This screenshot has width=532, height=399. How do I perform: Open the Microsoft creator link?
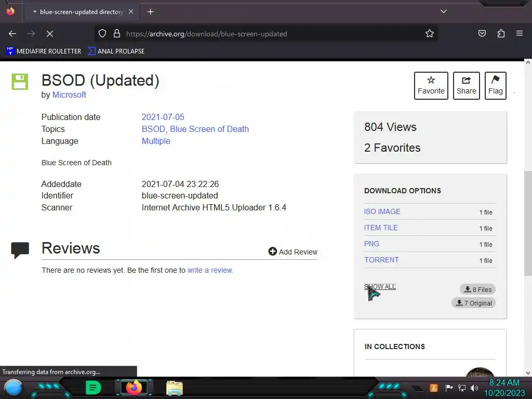tap(69, 95)
